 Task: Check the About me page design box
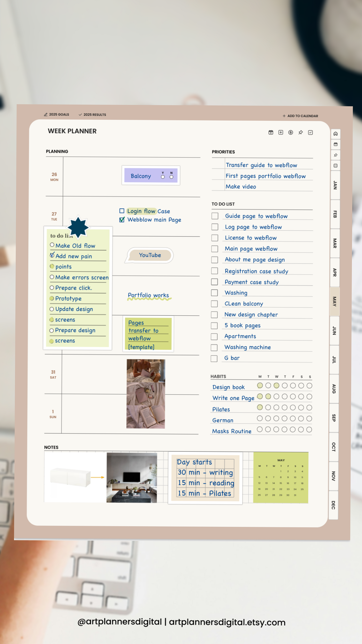coord(215,260)
